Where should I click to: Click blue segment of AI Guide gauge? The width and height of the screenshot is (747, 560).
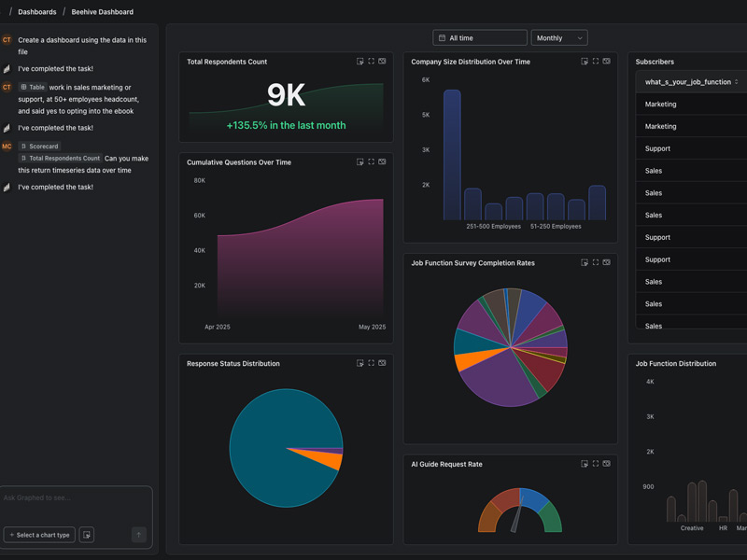pos(534,498)
